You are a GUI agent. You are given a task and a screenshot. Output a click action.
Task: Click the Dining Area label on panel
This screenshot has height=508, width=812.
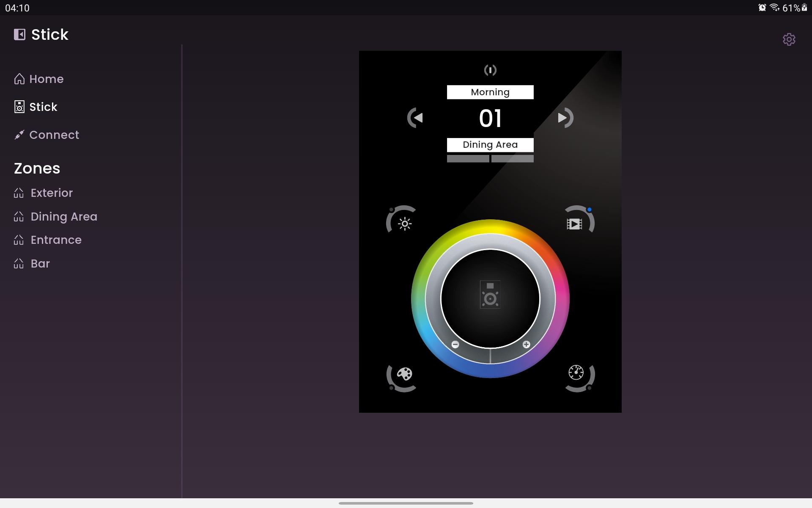(x=490, y=145)
